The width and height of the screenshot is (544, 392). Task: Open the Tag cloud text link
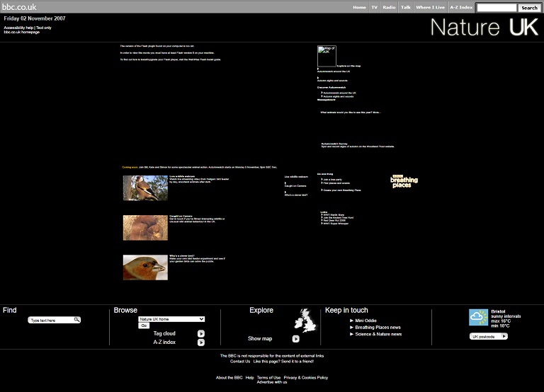164,333
